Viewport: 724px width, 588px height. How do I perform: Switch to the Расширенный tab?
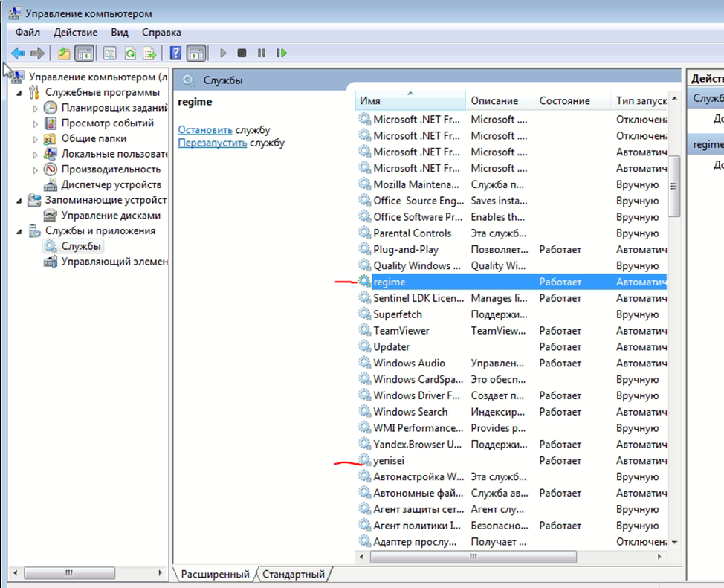point(215,574)
